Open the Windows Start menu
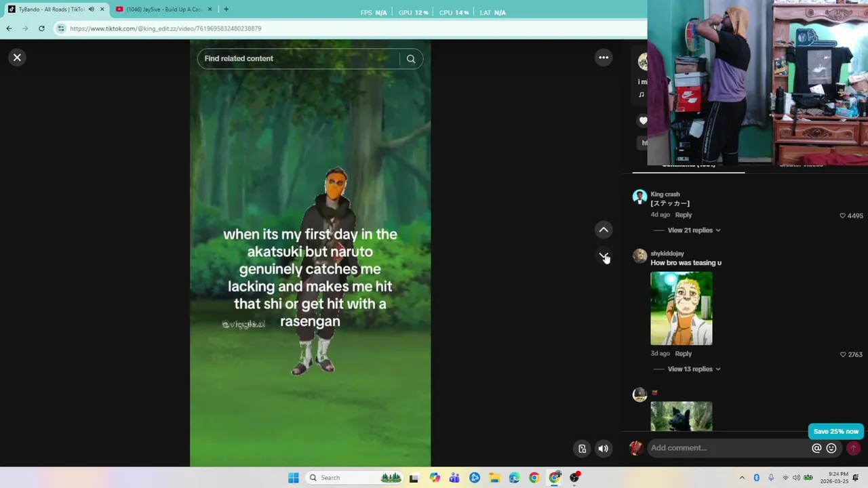868x488 pixels. pyautogui.click(x=293, y=478)
